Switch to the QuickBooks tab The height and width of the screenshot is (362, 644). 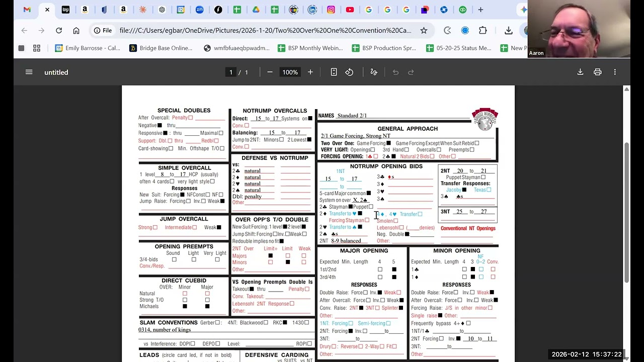click(462, 10)
